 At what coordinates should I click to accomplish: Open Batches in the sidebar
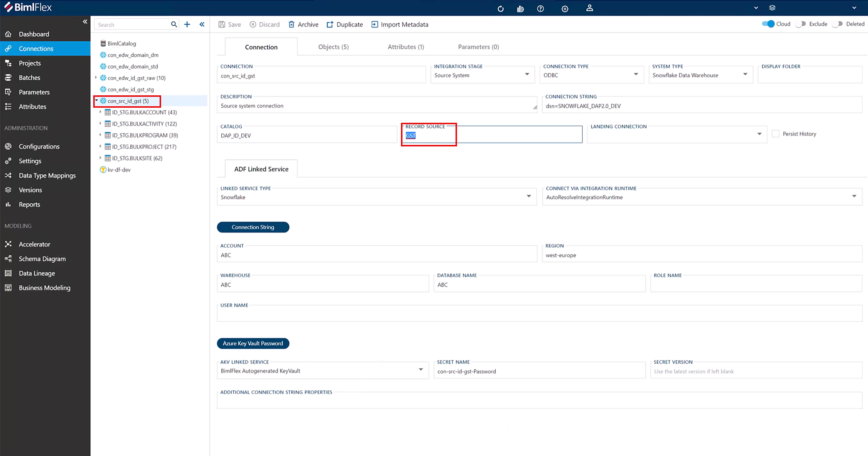(45, 78)
